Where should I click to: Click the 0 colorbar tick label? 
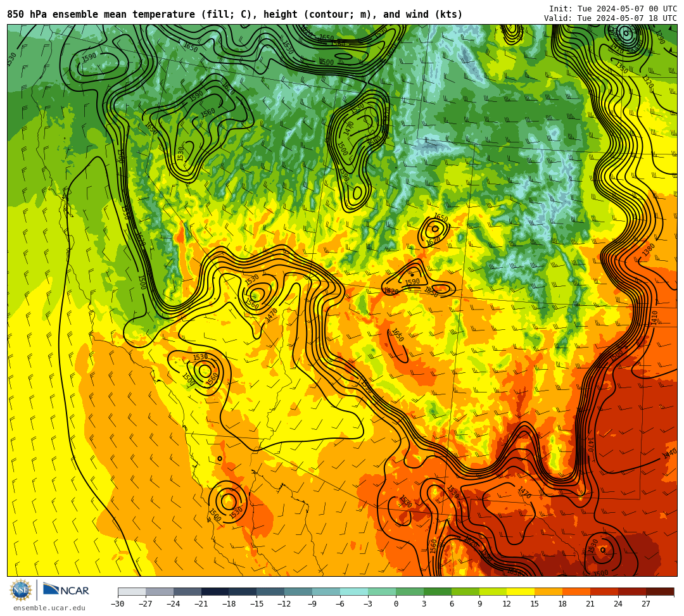[396, 604]
